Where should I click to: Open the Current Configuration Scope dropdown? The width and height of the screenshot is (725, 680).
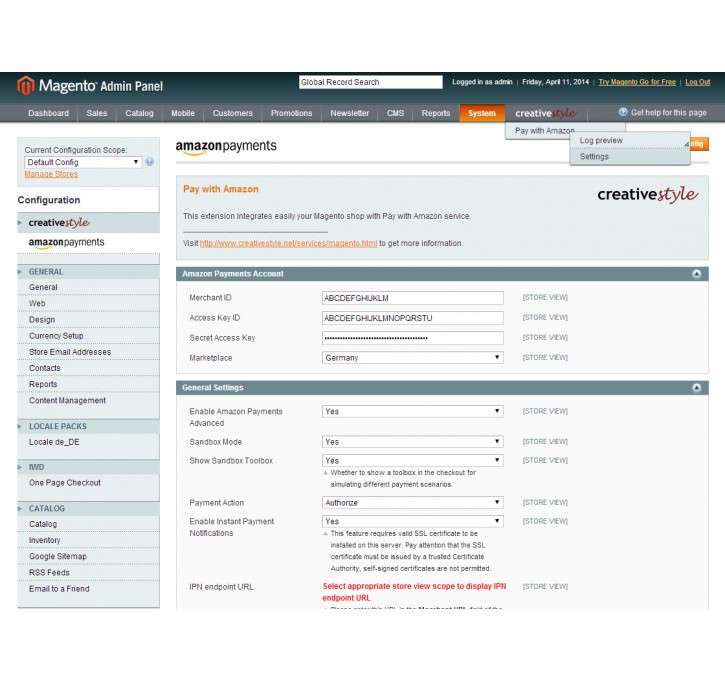pos(83,162)
